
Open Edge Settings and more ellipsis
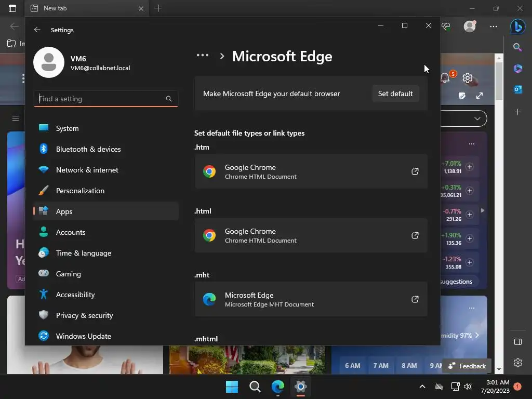click(x=494, y=26)
